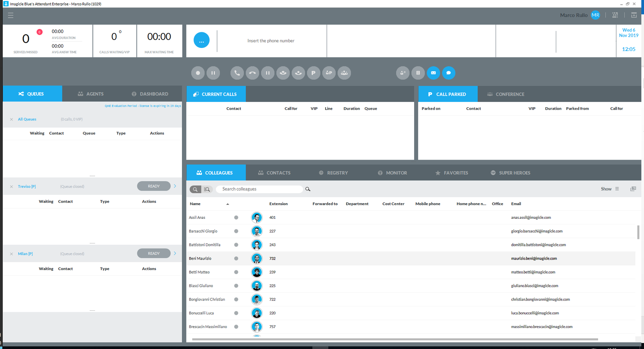
Task: Expand the Treviso queue chevron
Action: pos(175,186)
